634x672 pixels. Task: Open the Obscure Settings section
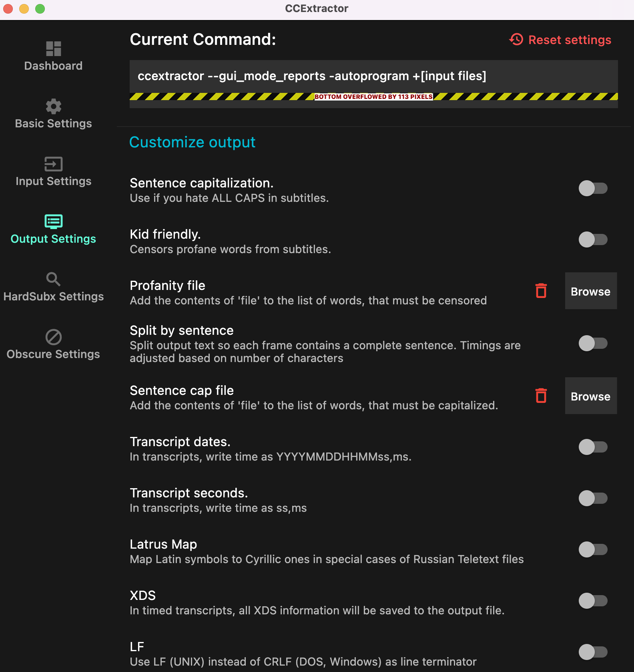coord(53,354)
